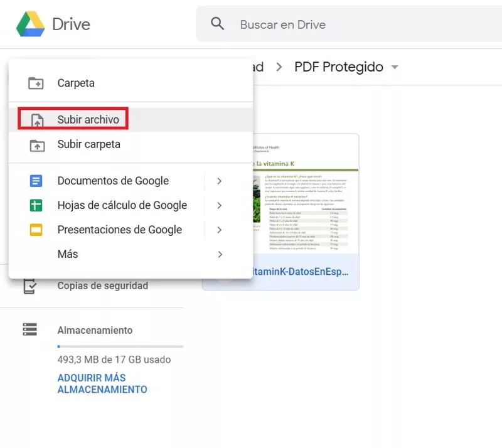The image size is (502, 448).
Task: Click the Carpeta new folder icon
Action: tap(35, 82)
